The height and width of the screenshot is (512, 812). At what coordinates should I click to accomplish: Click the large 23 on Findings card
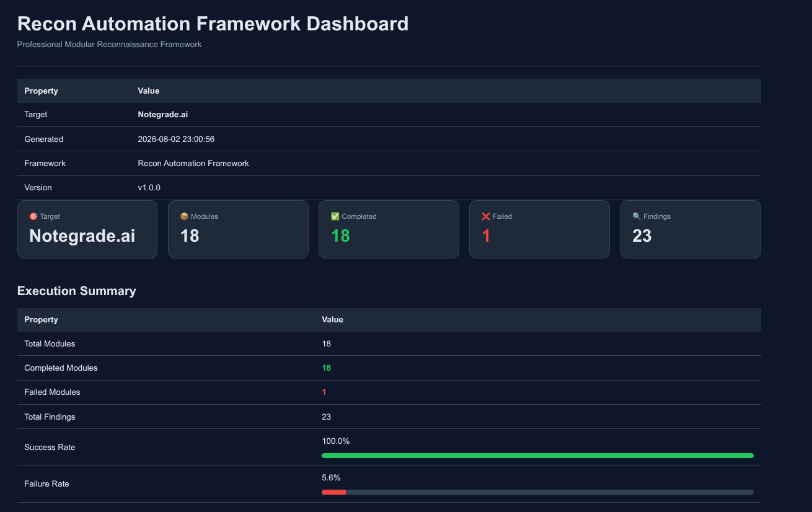642,236
